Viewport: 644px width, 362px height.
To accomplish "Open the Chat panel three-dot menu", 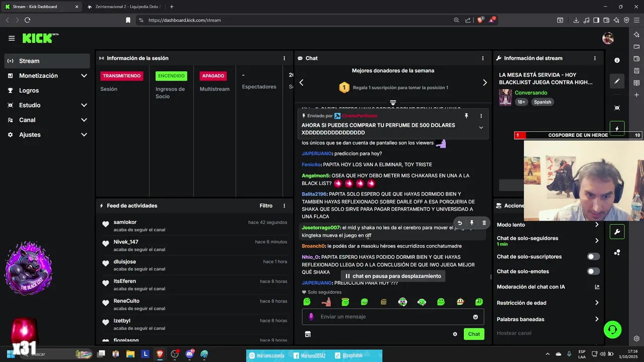I will coord(482,58).
